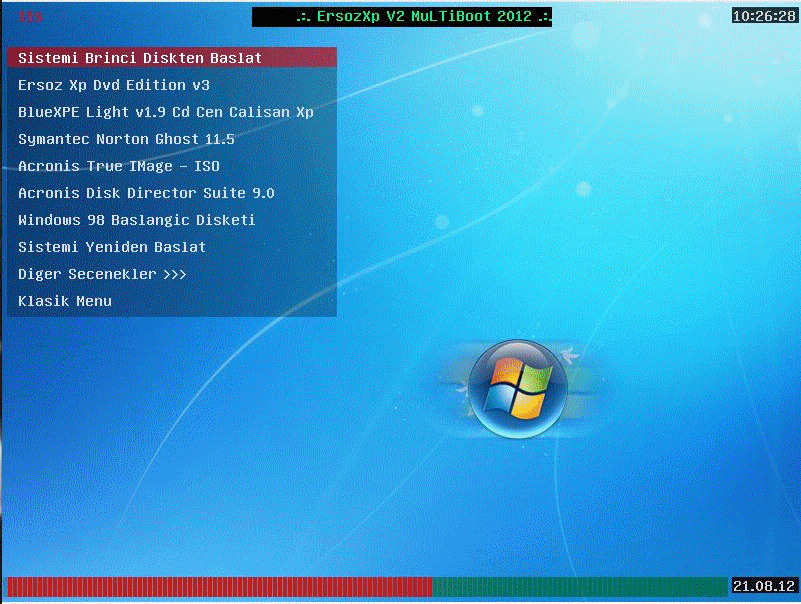Select Sistemi Brinci Diskten Baslat entry
This screenshot has width=801, height=604.
(172, 58)
